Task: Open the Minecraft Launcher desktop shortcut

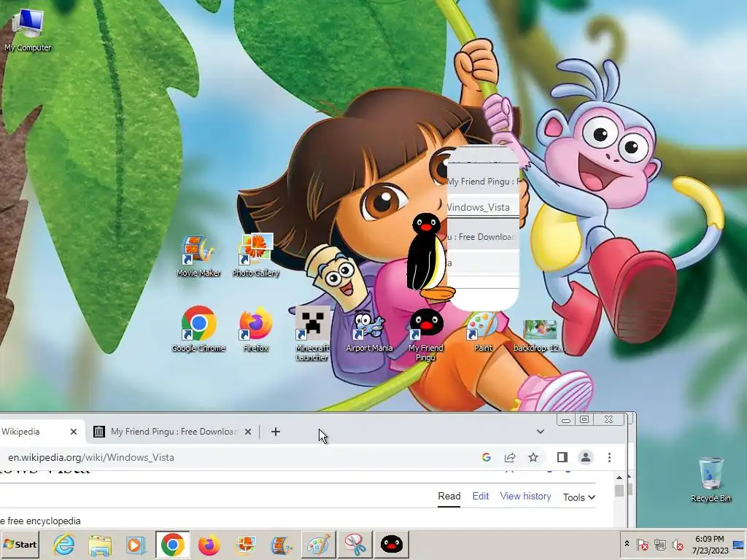Action: click(x=312, y=333)
